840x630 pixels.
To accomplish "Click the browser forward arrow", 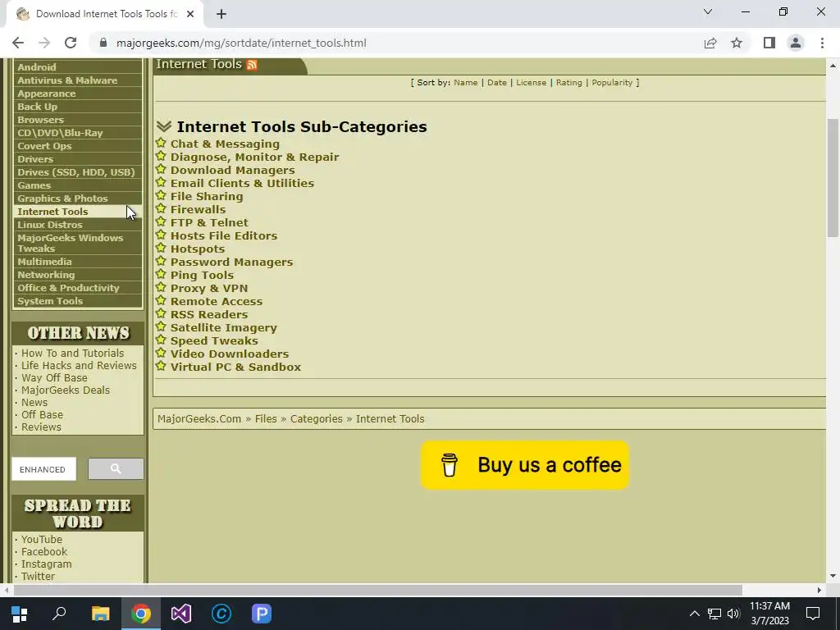I will point(44,43).
